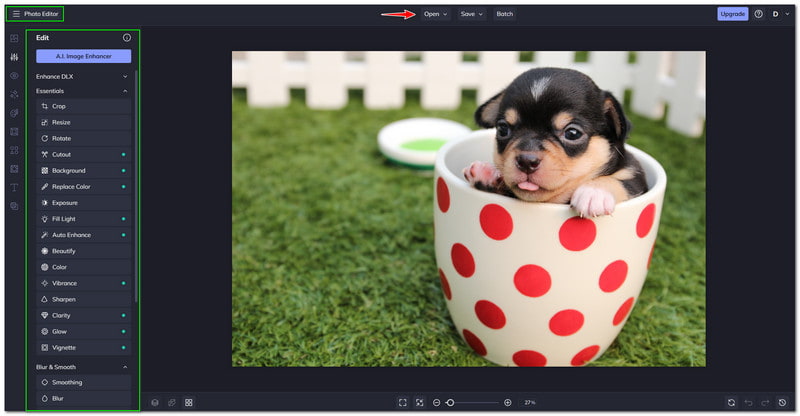Open the Blur tool
The width and height of the screenshot is (800, 416).
(84, 398)
